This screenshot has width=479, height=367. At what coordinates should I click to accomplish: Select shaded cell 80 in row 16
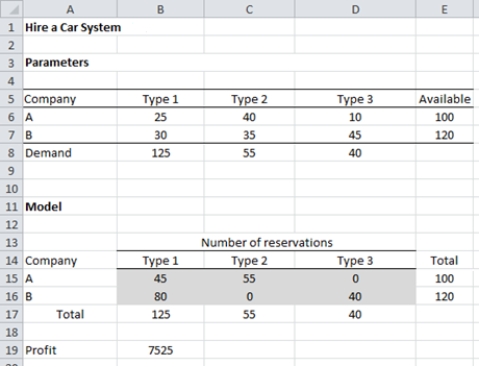click(160, 296)
